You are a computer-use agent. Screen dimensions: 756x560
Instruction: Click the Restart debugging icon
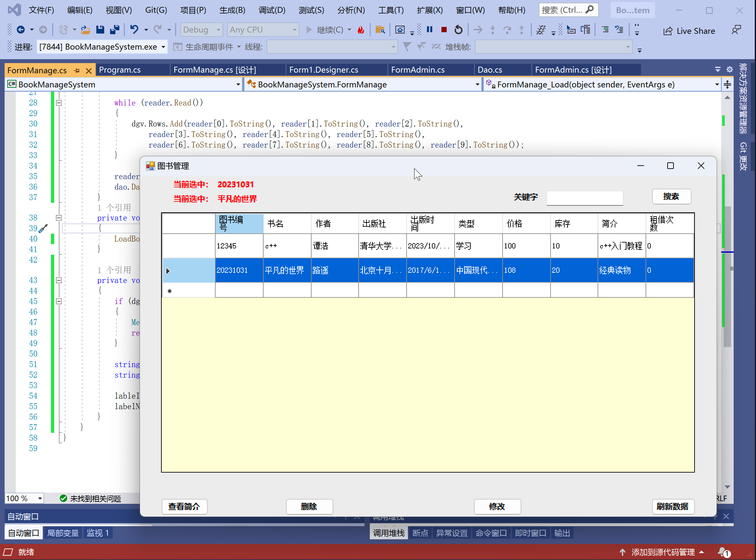coord(458,30)
